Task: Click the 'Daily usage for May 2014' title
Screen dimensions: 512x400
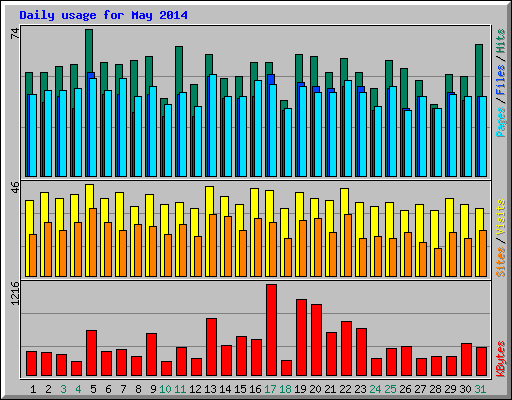Action: [103, 15]
